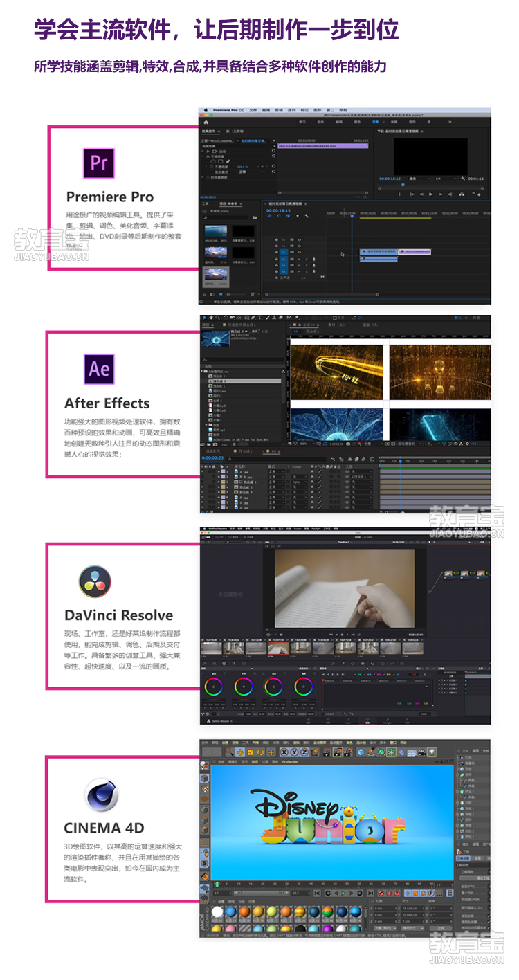Hide first layer with After Effects eye toggle
Screen dimensions: 519x980
202,471
